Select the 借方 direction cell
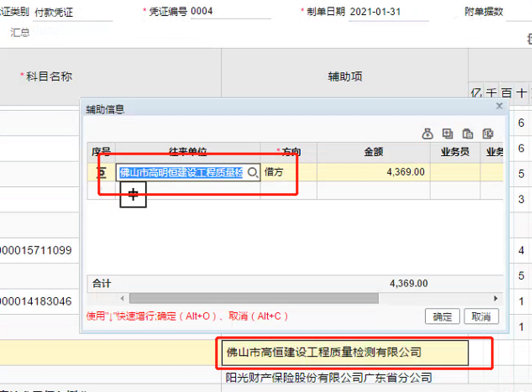 288,172
